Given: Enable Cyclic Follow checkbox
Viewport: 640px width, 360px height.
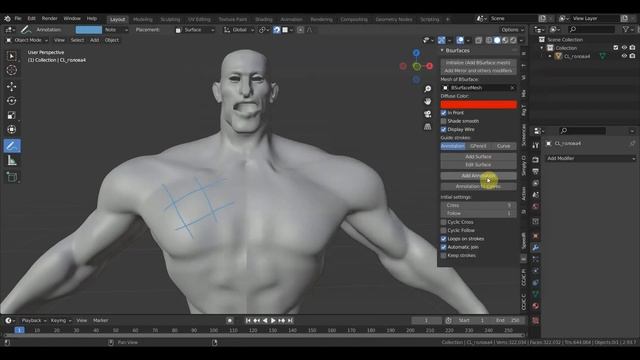Looking at the screenshot, I should pos(443,230).
